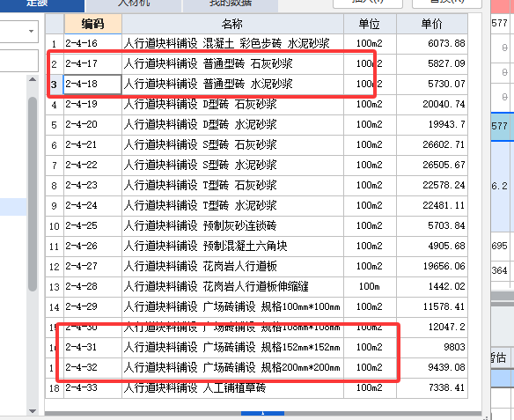Click the active code cell 2-4-18

92,84
